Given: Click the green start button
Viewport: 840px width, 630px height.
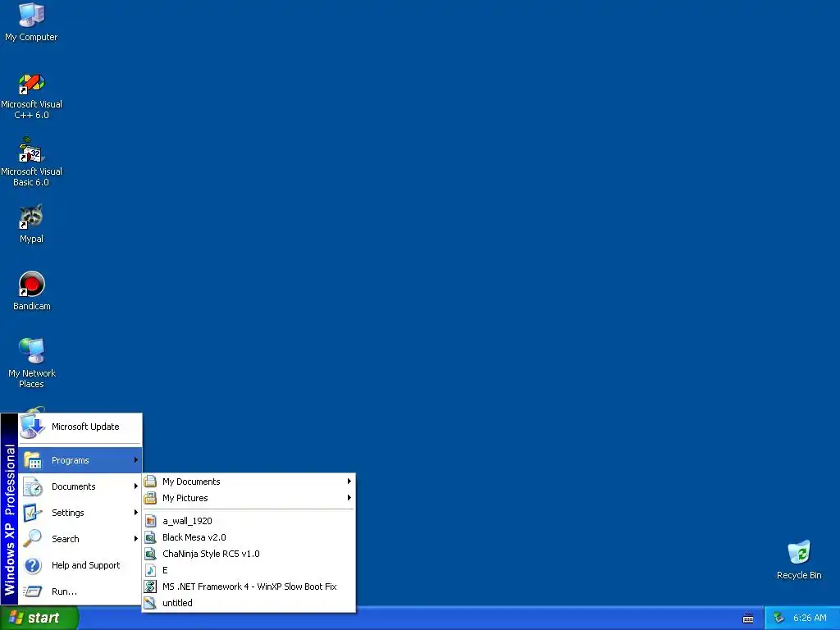Looking at the screenshot, I should (39, 618).
